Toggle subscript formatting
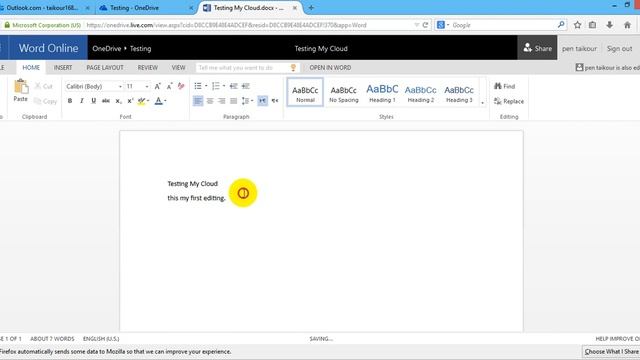Viewport: 640px width, 360px height. coord(118,101)
